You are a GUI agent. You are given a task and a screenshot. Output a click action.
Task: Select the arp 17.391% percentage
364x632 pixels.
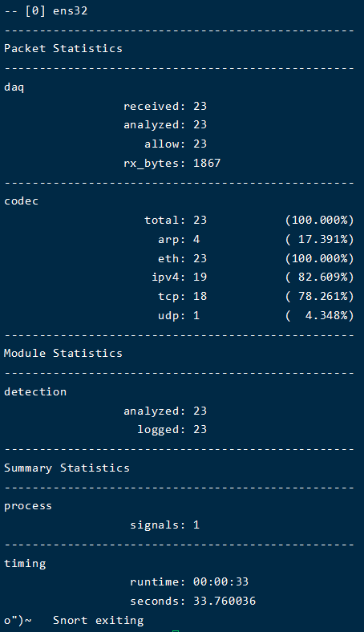[x=319, y=239]
